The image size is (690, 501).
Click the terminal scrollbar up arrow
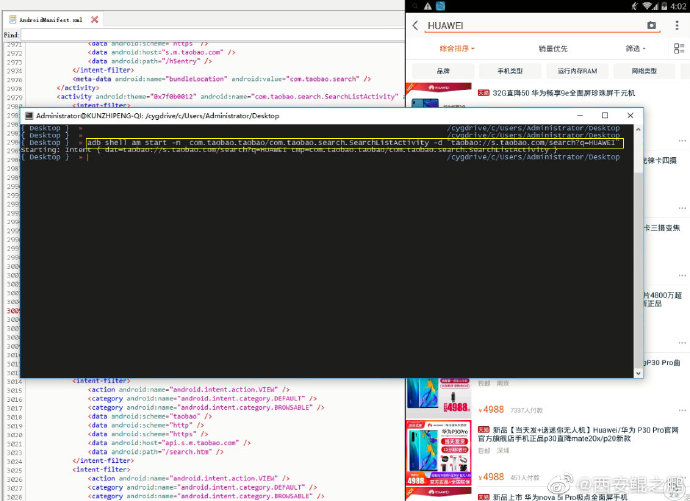[x=638, y=129]
